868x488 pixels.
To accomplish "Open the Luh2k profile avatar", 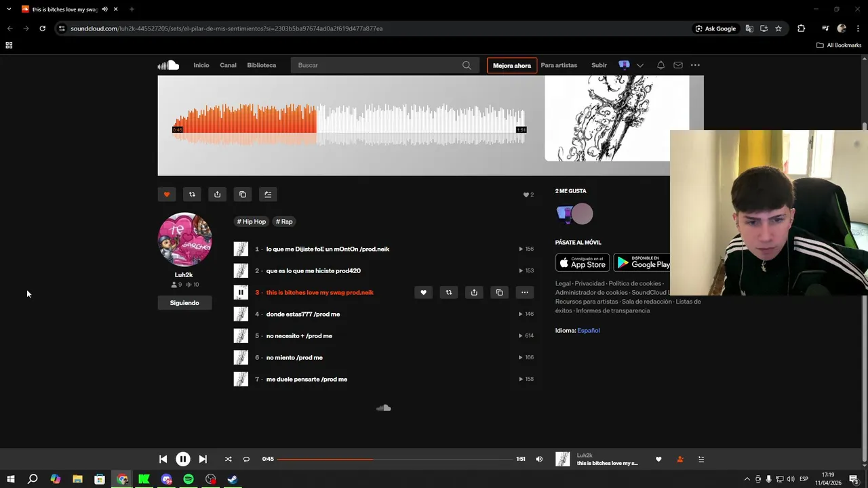I will (x=184, y=239).
